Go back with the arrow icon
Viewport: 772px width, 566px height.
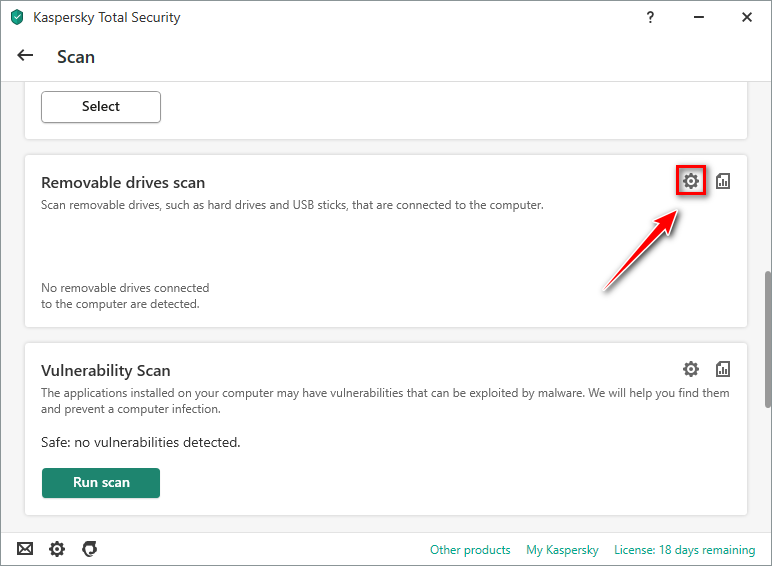pos(25,56)
